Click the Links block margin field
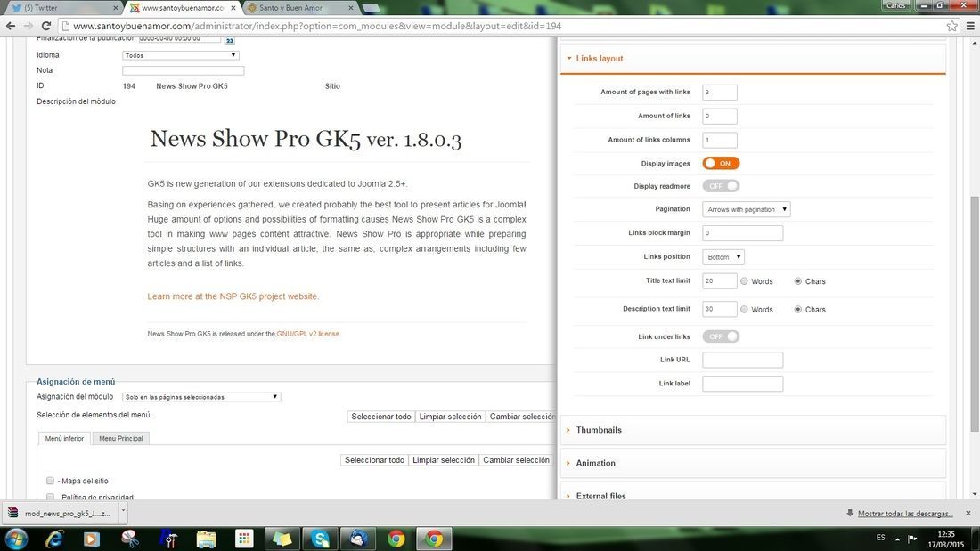The height and width of the screenshot is (551, 980). (742, 233)
